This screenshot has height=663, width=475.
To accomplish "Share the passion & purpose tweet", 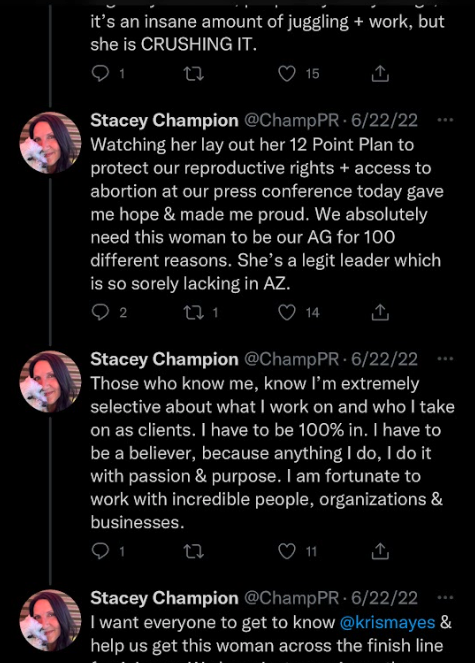I will click(x=380, y=552).
